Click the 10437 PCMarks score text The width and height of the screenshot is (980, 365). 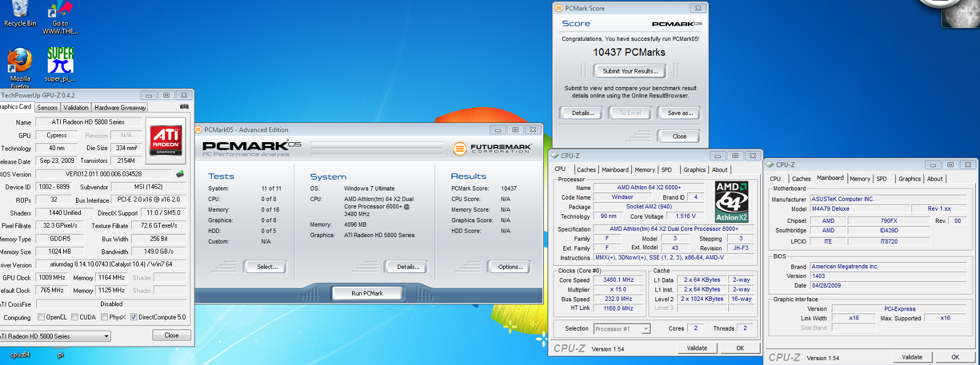pyautogui.click(x=629, y=53)
